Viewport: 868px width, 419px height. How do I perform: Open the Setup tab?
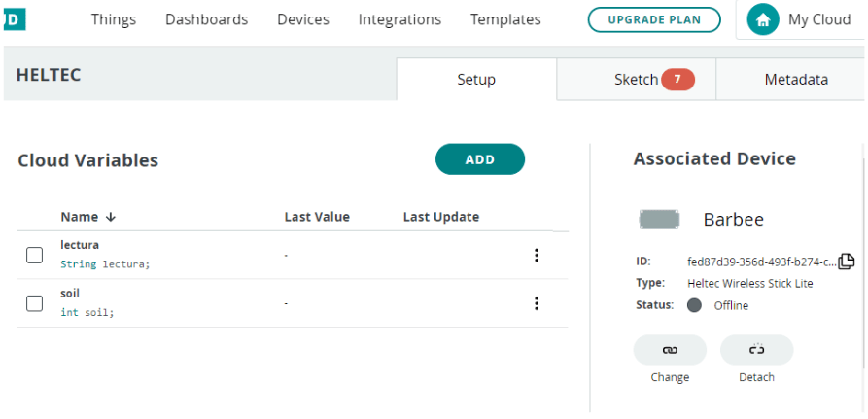pos(476,80)
